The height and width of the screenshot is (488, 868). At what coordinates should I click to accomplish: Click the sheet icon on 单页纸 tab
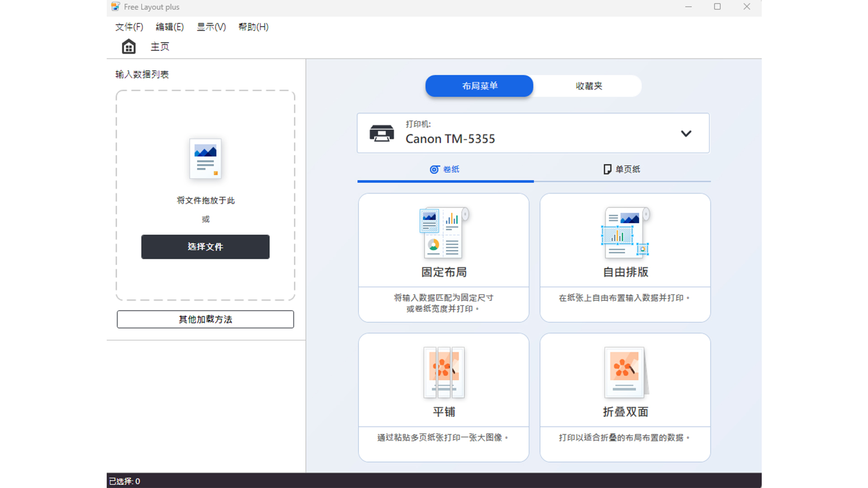click(607, 169)
